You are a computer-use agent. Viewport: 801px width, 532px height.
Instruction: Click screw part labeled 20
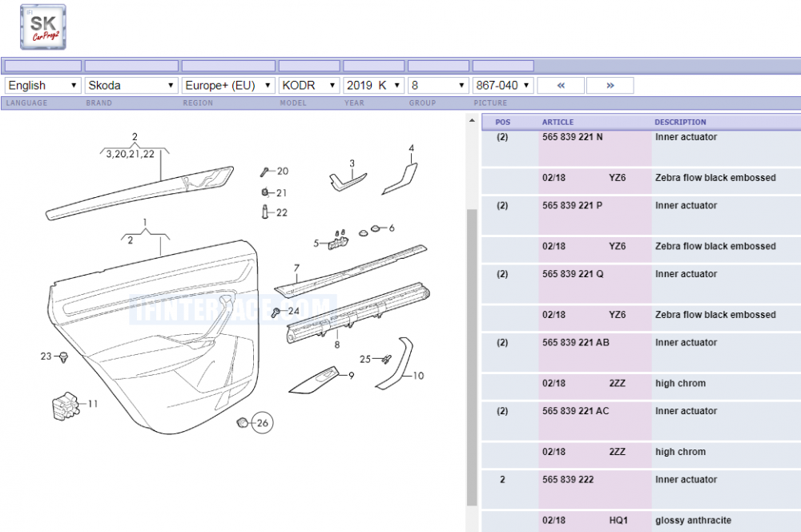tap(264, 172)
